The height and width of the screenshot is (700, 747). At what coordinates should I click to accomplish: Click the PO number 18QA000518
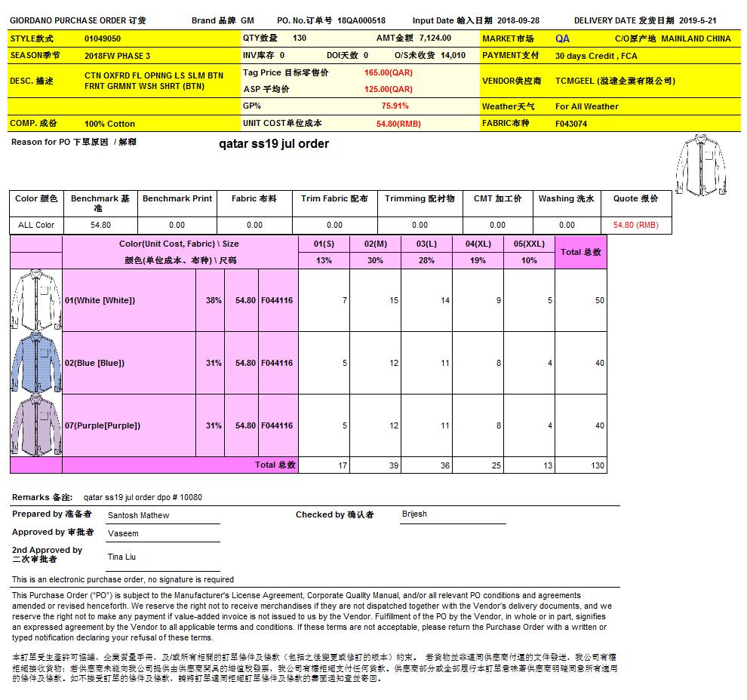[x=361, y=21]
